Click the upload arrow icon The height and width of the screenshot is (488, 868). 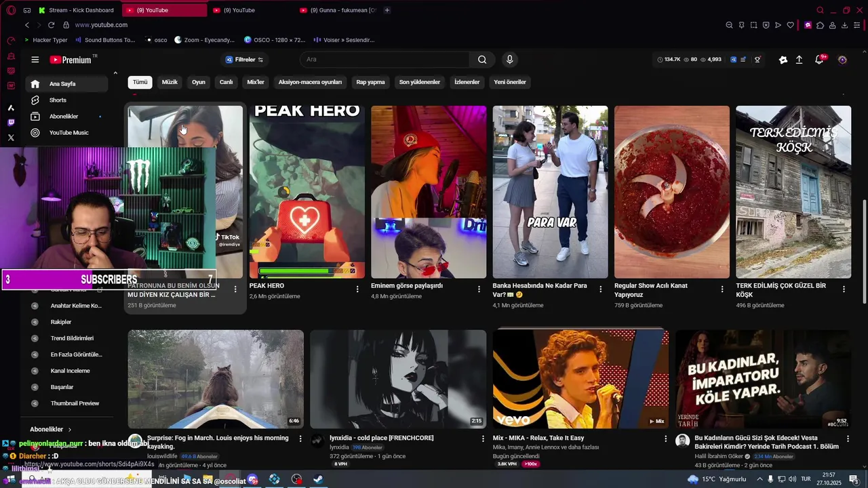tap(800, 60)
